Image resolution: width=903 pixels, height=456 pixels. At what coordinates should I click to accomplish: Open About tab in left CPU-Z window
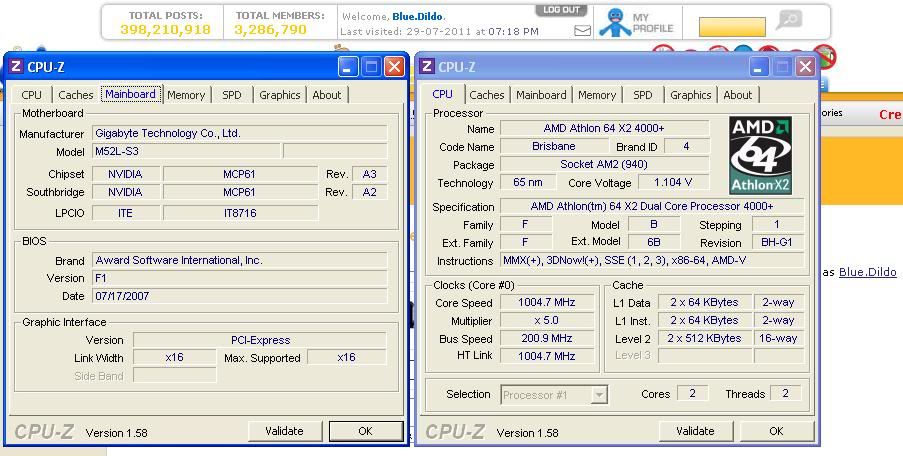tap(327, 95)
